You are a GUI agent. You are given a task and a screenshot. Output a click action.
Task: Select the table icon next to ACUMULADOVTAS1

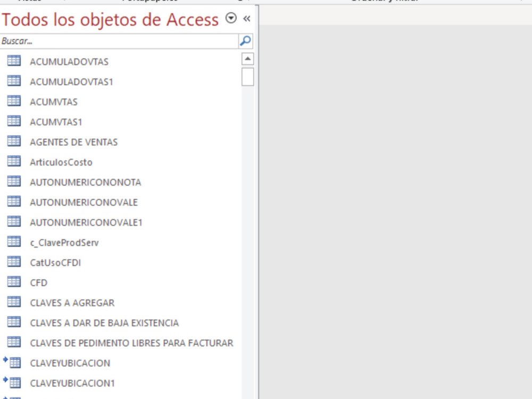pyautogui.click(x=14, y=81)
